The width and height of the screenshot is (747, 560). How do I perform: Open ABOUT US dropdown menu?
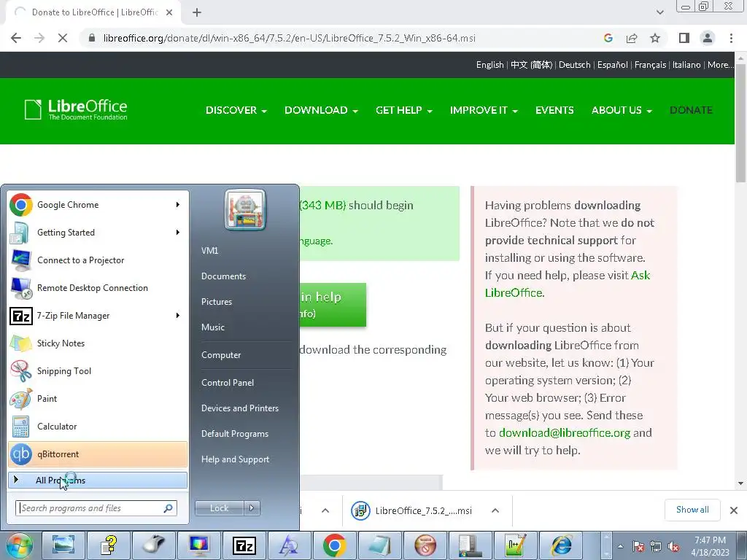click(622, 110)
